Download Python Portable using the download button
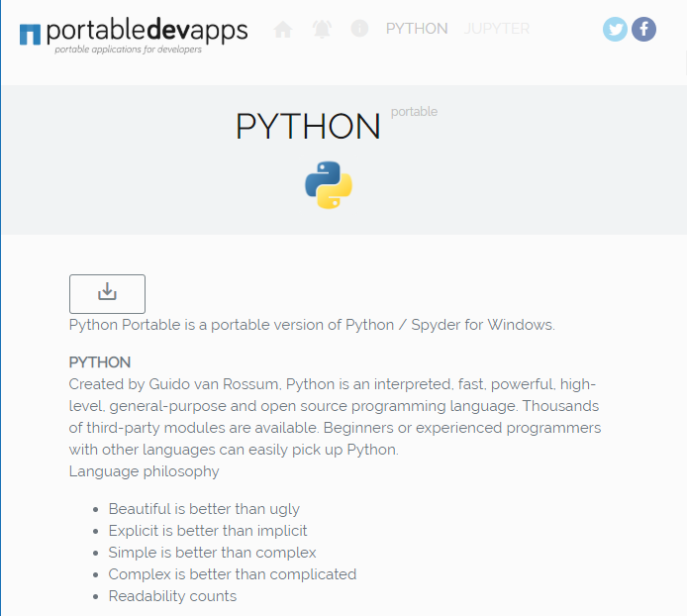687x616 pixels. point(107,294)
